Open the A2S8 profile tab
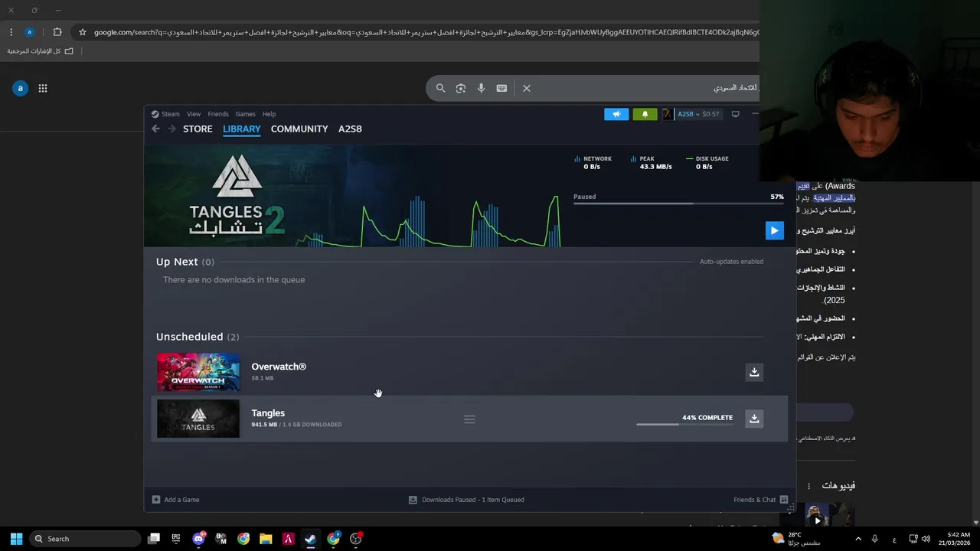Viewport: 980px width, 551px height. click(350, 129)
